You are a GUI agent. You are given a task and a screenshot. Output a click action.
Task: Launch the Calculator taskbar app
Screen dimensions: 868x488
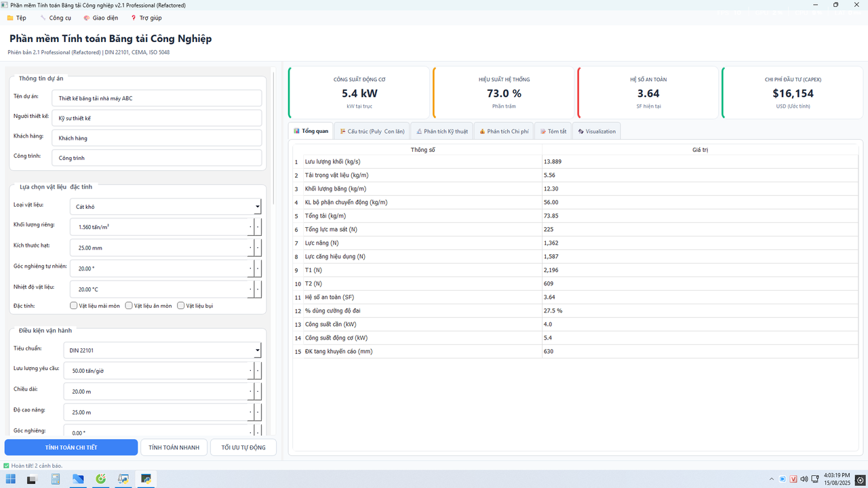[x=56, y=479]
